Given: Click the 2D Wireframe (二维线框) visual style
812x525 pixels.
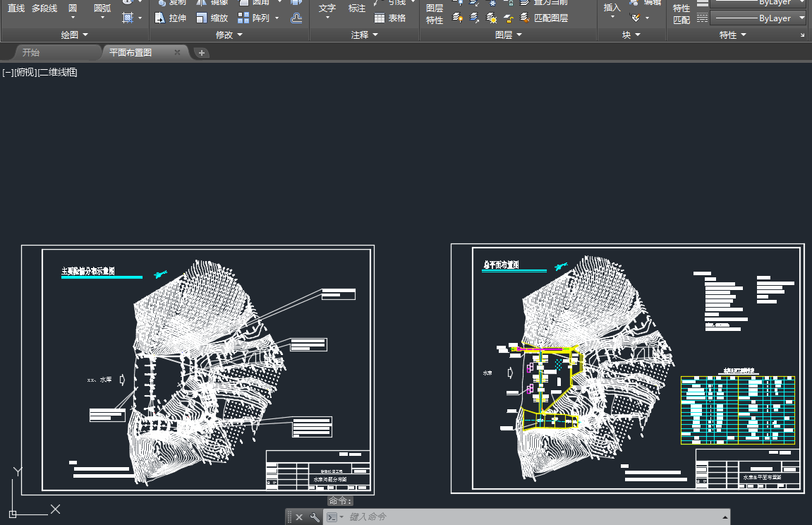Looking at the screenshot, I should pyautogui.click(x=58, y=72).
